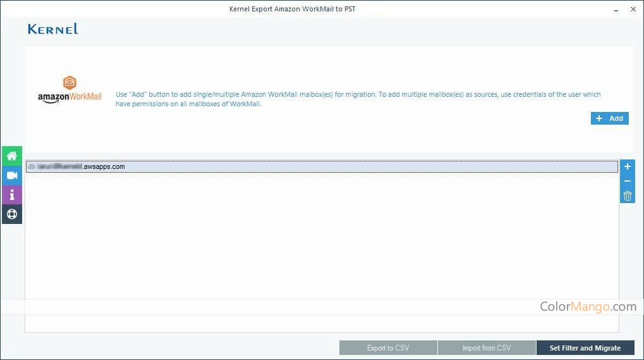Click the cloud icon in mailbox row
Screen dimensions: 644x360
coord(32,166)
